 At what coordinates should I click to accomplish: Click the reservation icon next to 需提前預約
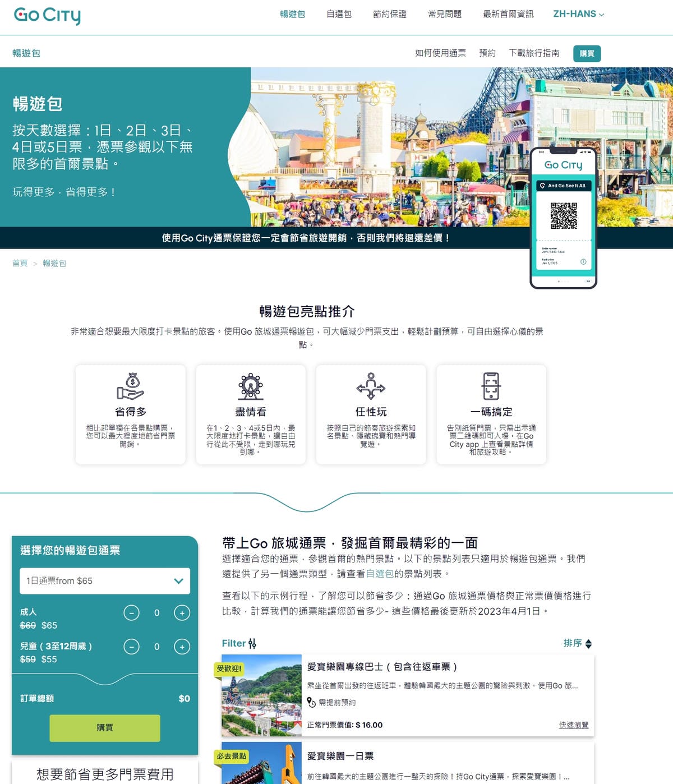point(311,702)
